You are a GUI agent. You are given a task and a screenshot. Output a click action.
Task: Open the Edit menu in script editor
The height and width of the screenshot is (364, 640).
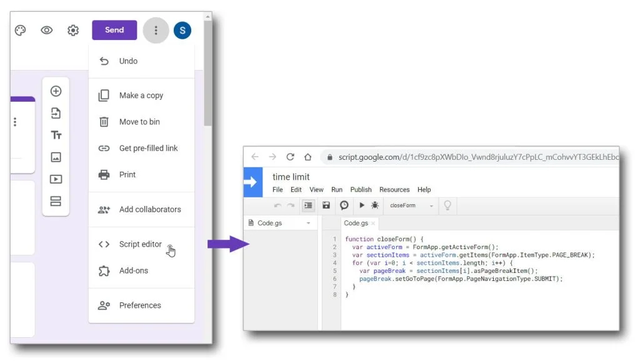click(x=296, y=190)
